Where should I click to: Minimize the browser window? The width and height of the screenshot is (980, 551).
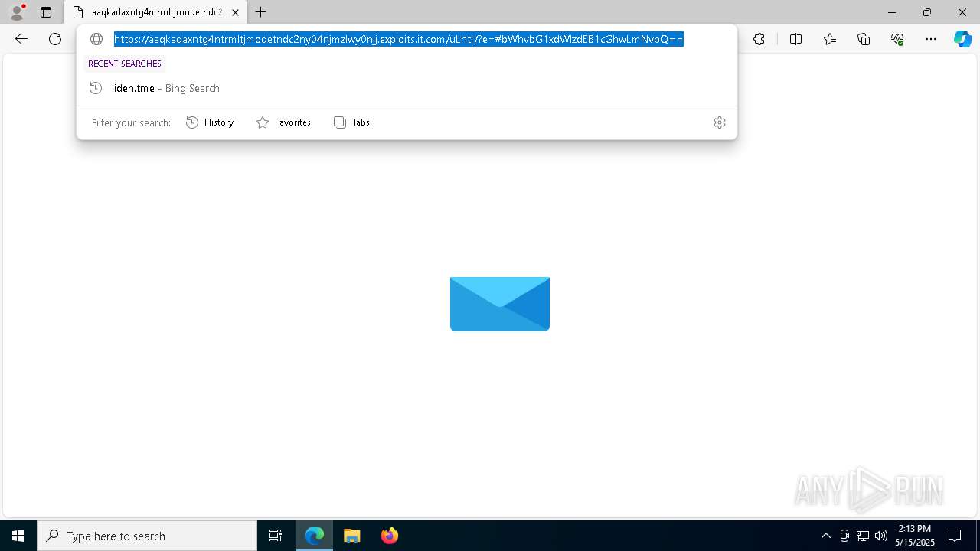(x=892, y=12)
